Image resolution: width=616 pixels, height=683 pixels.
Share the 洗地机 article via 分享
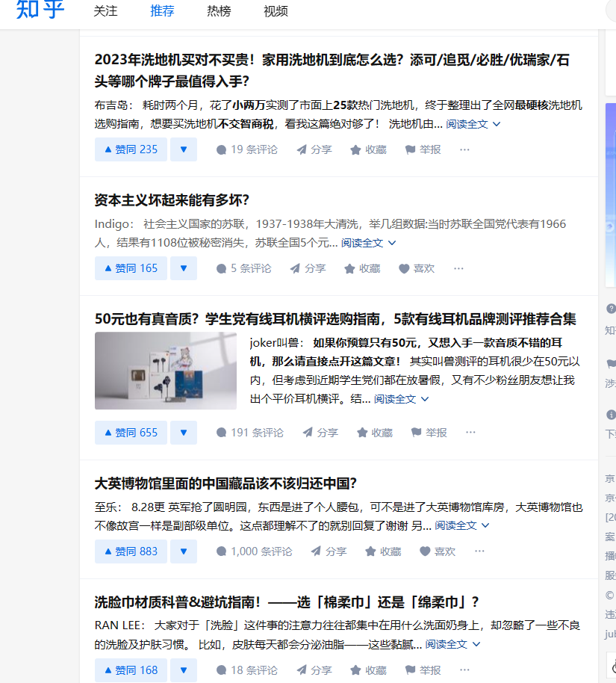(314, 149)
